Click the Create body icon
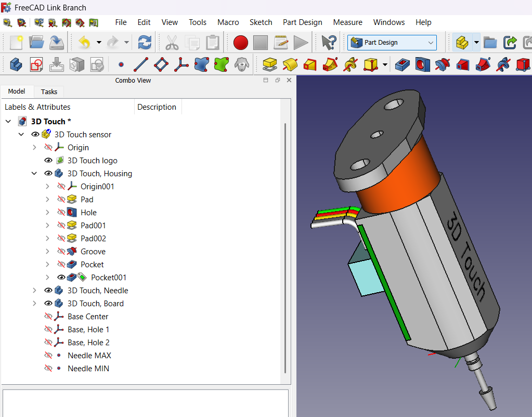The height and width of the screenshot is (417, 532). tap(16, 64)
